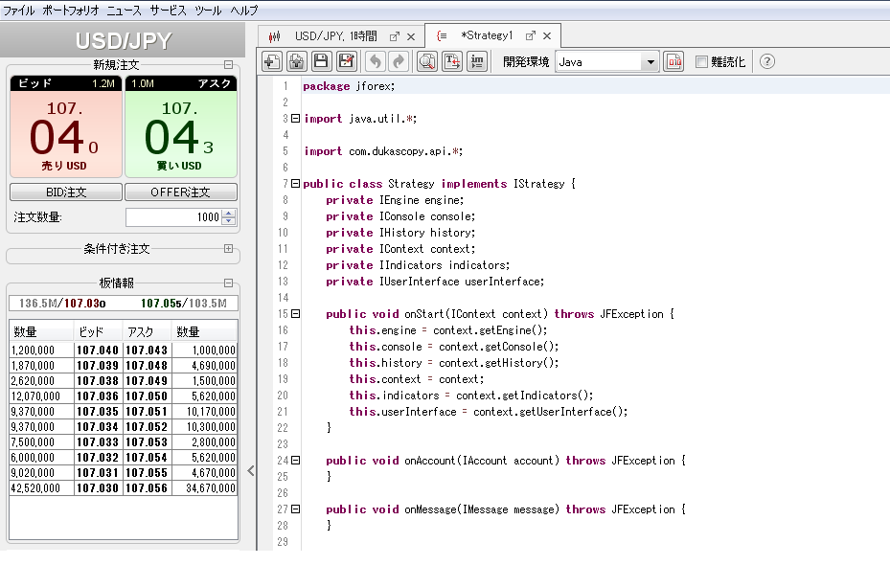Open the find and replace tool
The height and width of the screenshot is (588, 890).
452,61
